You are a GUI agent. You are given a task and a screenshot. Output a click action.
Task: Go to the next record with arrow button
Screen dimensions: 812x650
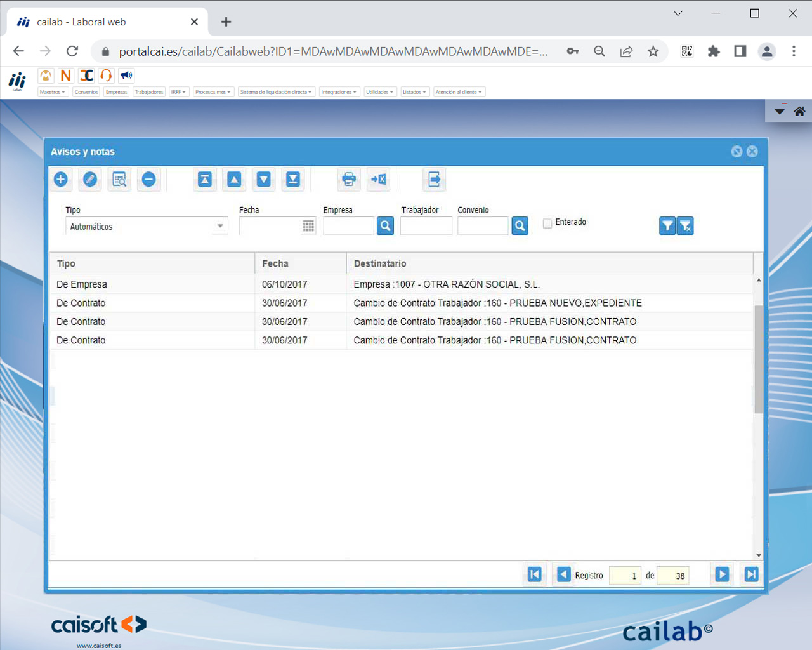pyautogui.click(x=722, y=574)
